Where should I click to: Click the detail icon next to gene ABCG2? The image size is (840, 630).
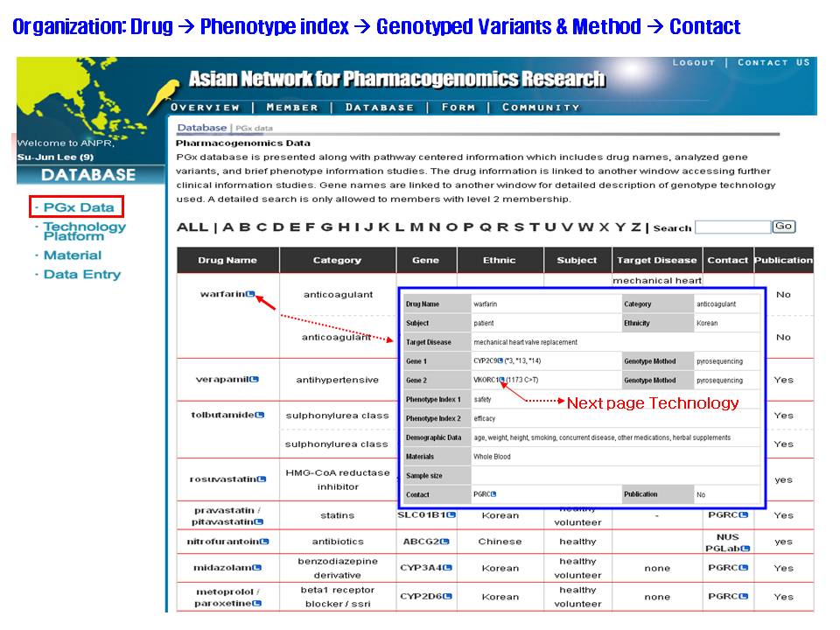click(444, 542)
